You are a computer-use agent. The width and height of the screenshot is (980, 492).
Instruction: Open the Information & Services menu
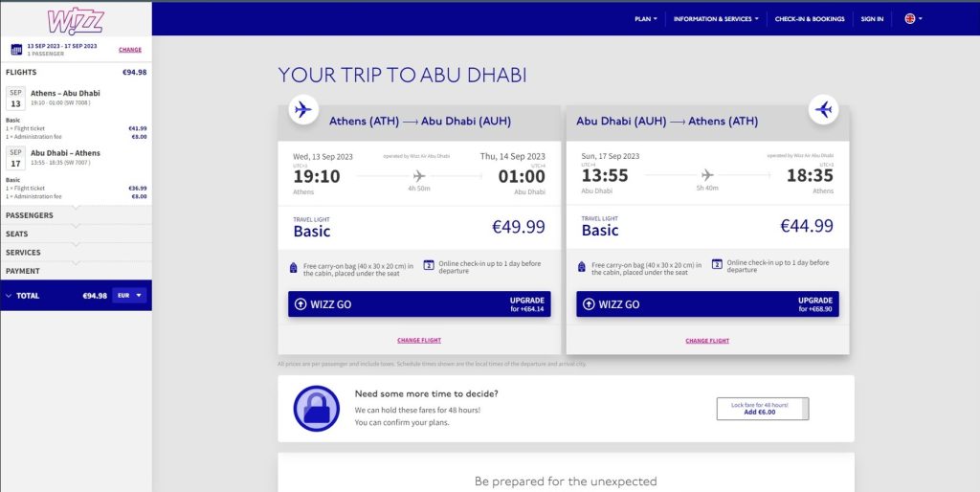tap(716, 18)
